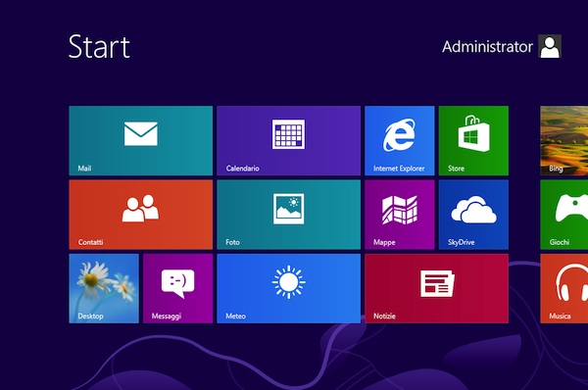The width and height of the screenshot is (588, 390).
Task: Open the Messaggi chat tile
Action: (177, 288)
